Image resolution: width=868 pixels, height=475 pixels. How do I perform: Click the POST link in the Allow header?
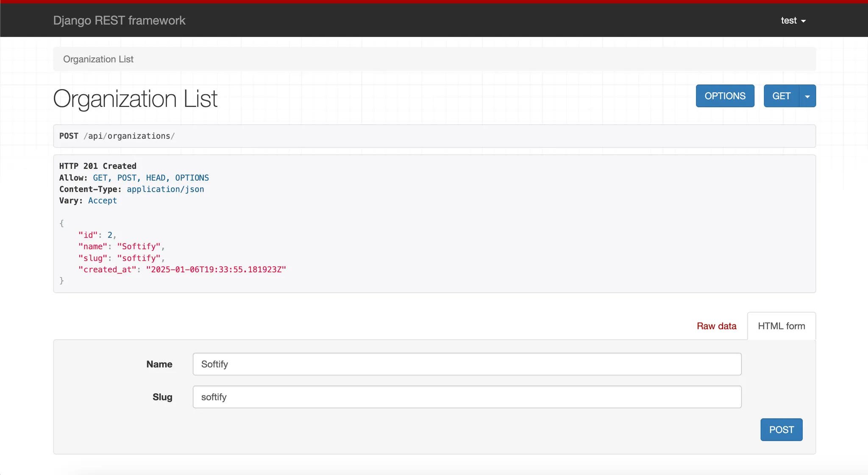pyautogui.click(x=126, y=178)
